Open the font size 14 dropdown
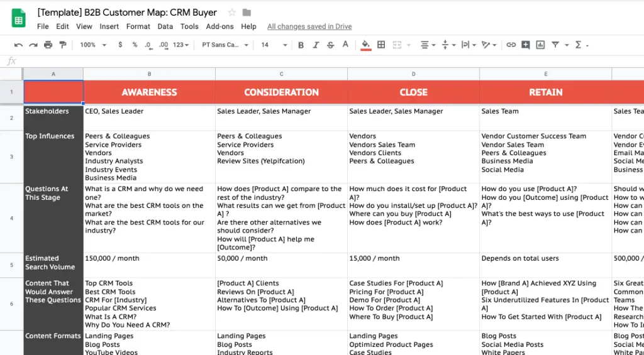Screen dimensions: 644x355 pyautogui.click(x=274, y=45)
